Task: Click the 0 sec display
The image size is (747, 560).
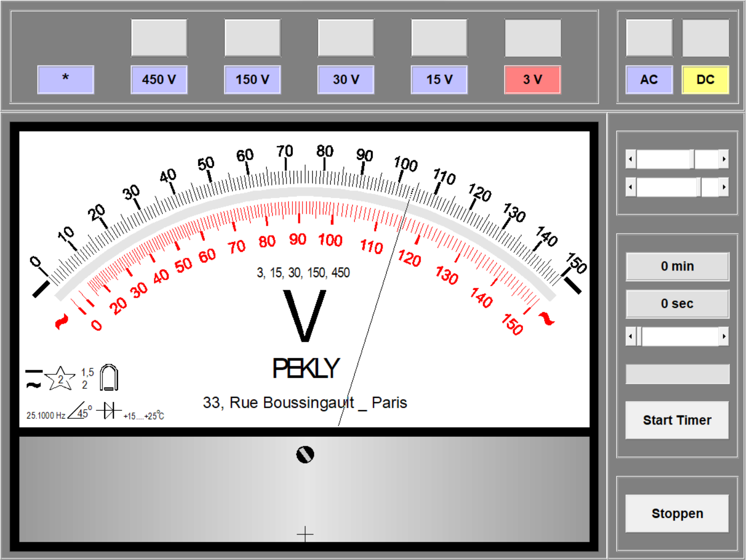Action: pos(677,303)
